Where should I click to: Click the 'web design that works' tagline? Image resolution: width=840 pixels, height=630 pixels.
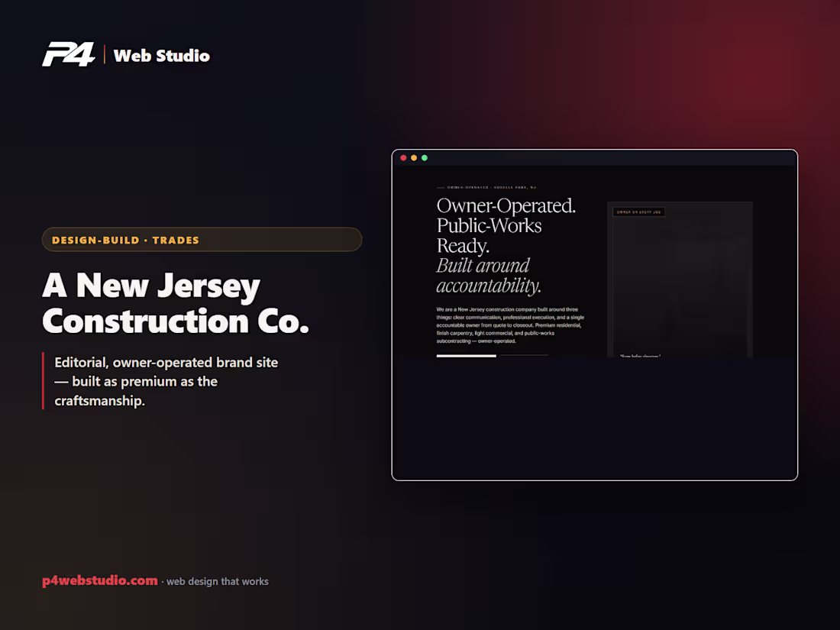pyautogui.click(x=218, y=581)
